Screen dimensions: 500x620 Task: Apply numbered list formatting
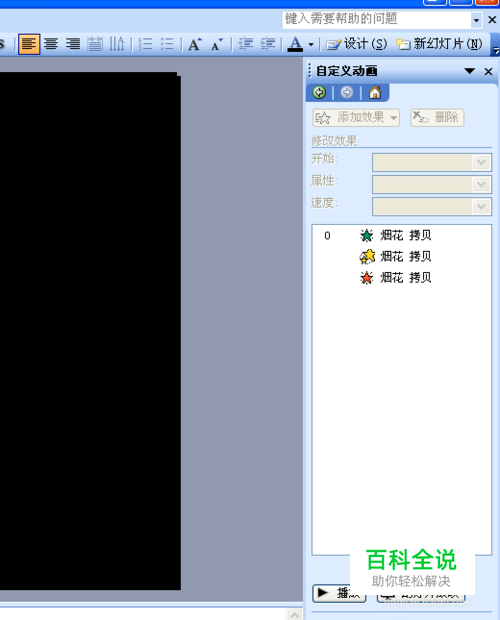click(145, 44)
